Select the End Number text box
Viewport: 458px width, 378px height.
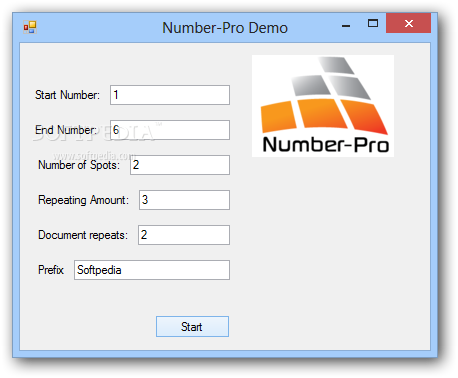point(170,130)
